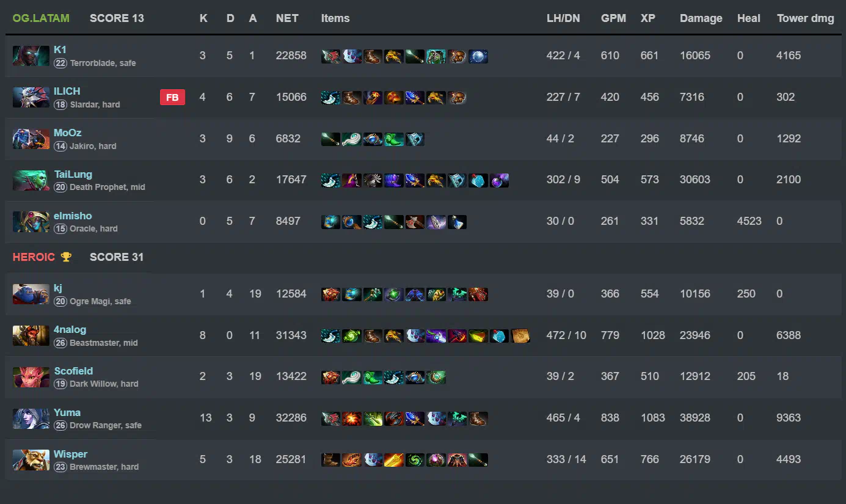Screen dimensions: 846x504
Task: Click the Tower dmg column header
Action: 805,18
